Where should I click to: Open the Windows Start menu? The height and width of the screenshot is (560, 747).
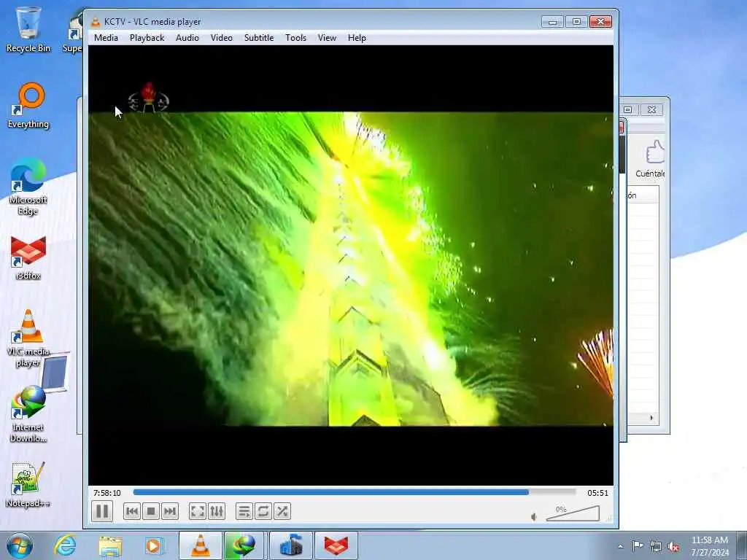point(20,545)
